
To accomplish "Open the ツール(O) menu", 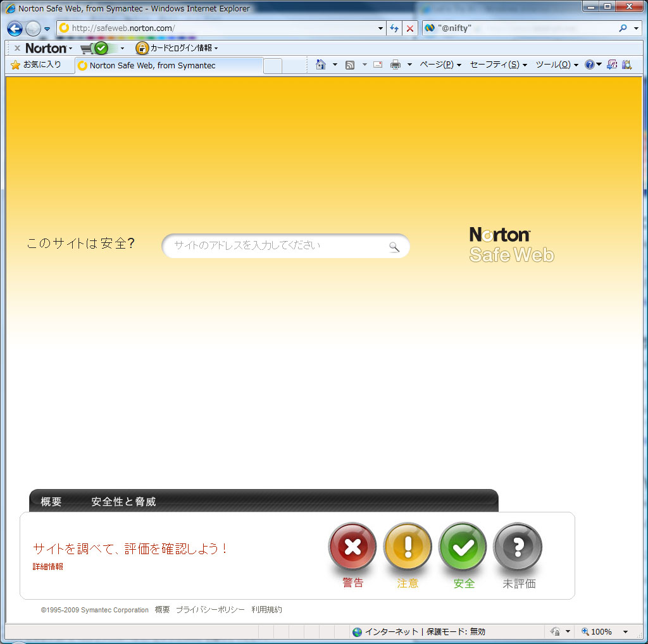I will pyautogui.click(x=557, y=65).
